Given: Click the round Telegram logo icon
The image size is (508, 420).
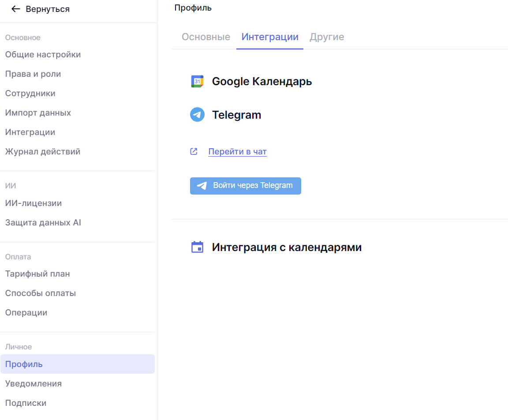Looking at the screenshot, I should 197,114.
